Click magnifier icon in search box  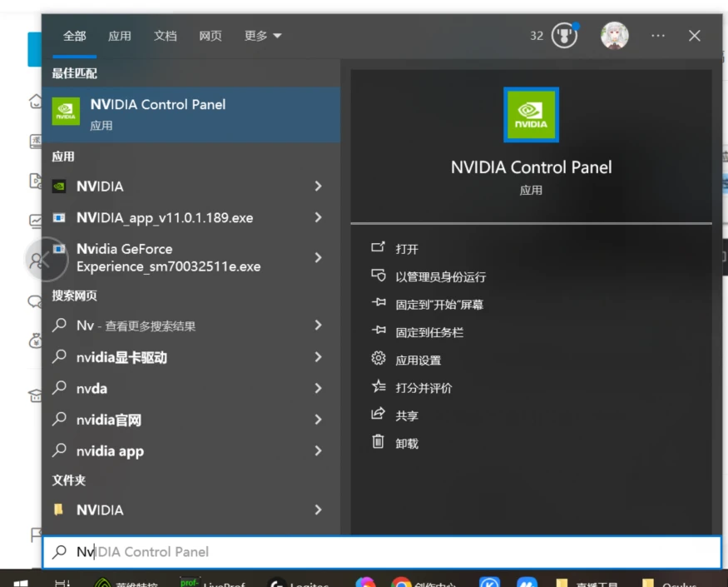(x=59, y=552)
